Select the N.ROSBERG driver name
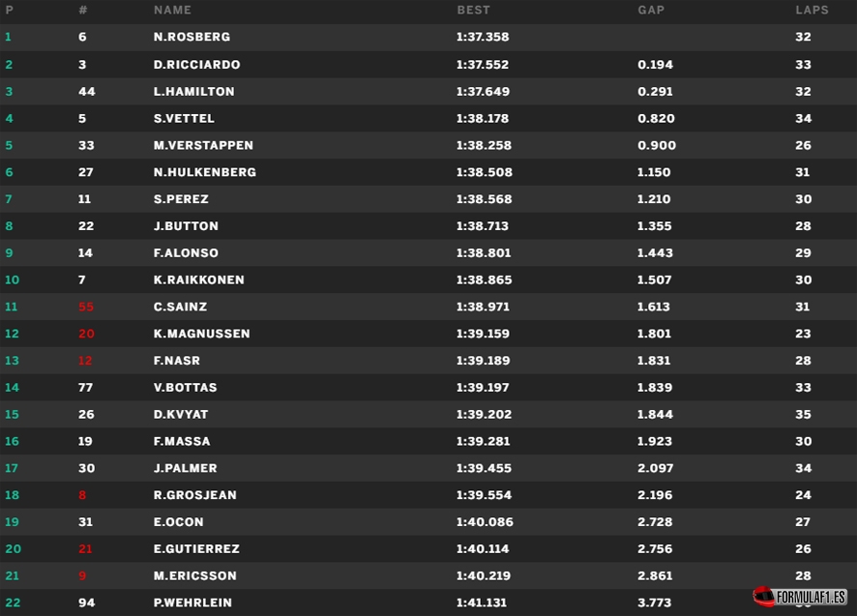The image size is (857, 616). click(192, 37)
